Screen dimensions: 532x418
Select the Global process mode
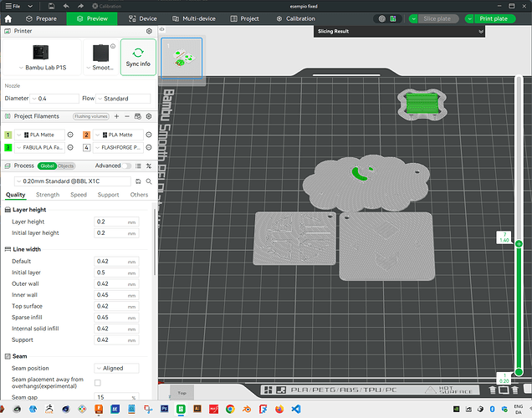click(x=47, y=166)
